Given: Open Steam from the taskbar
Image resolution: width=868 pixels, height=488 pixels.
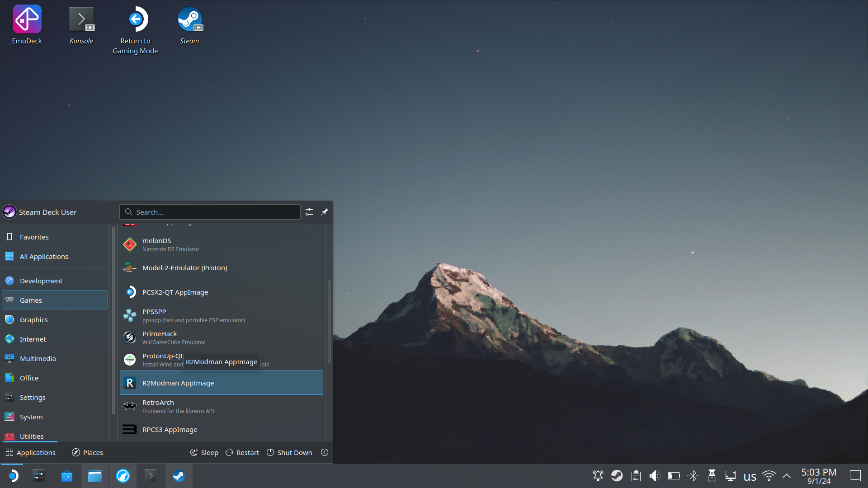Looking at the screenshot, I should point(179,476).
